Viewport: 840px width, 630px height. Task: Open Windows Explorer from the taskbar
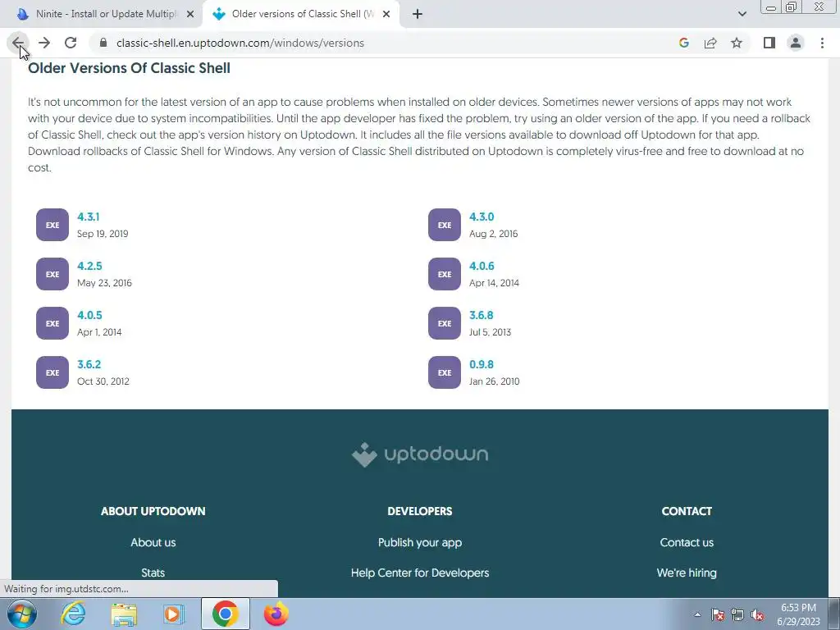pyautogui.click(x=124, y=614)
